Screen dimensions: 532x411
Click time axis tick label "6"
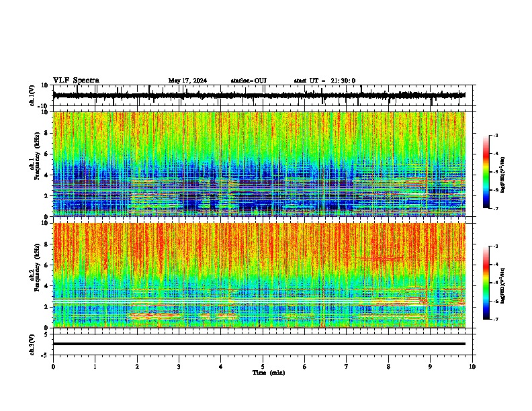pos(305,367)
